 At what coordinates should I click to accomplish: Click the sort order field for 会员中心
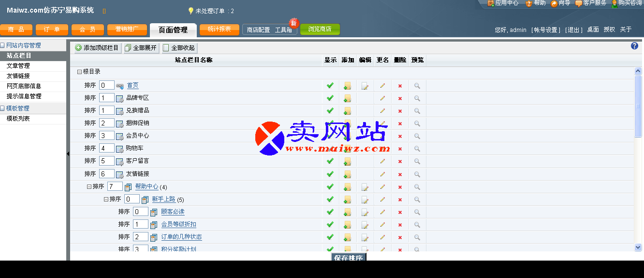coord(106,136)
